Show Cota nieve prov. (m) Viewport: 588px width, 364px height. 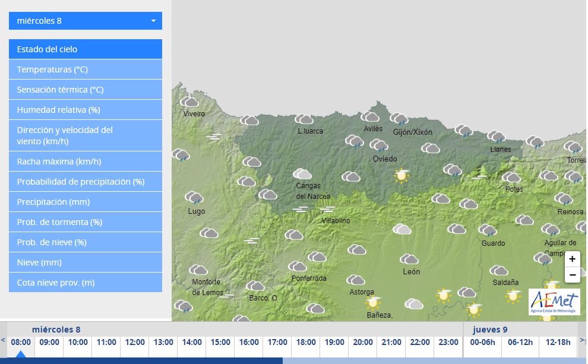pyautogui.click(x=86, y=283)
